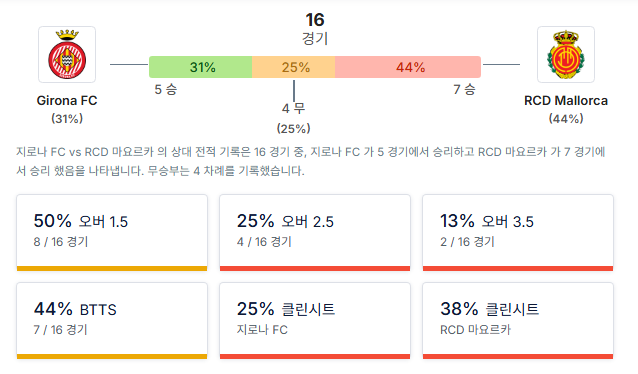The height and width of the screenshot is (374, 638).
Task: Open the 50% 오버 1.5 stat card
Action: click(x=112, y=233)
